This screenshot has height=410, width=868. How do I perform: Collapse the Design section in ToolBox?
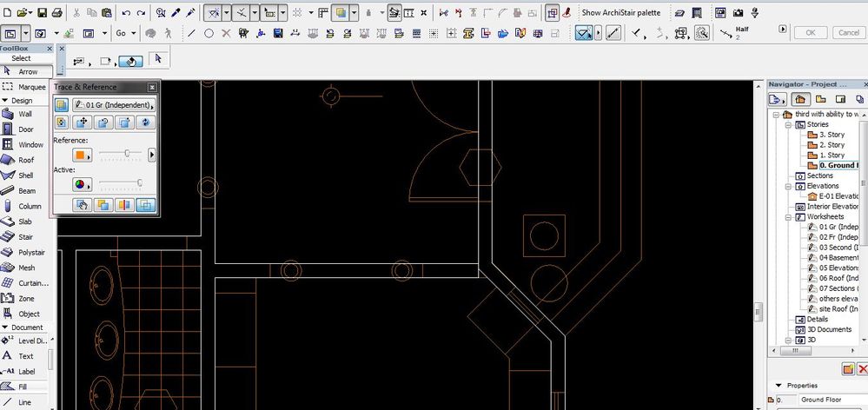5,101
